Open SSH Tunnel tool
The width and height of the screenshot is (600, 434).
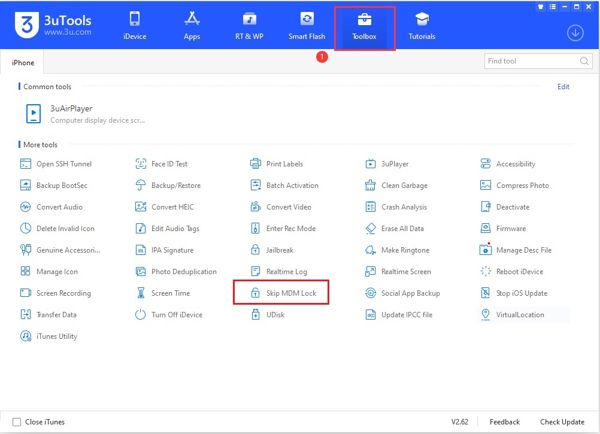tap(56, 164)
